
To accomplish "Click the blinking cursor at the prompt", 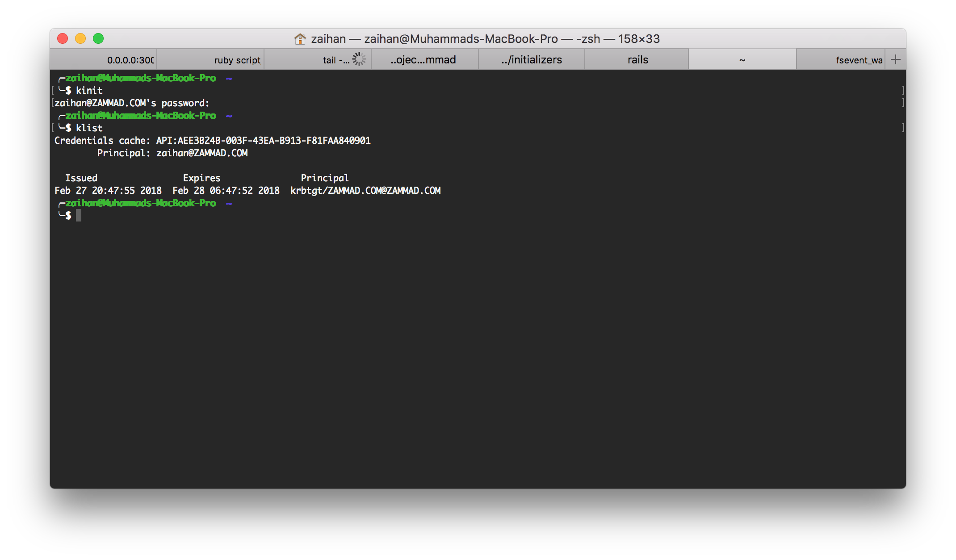I will point(80,216).
